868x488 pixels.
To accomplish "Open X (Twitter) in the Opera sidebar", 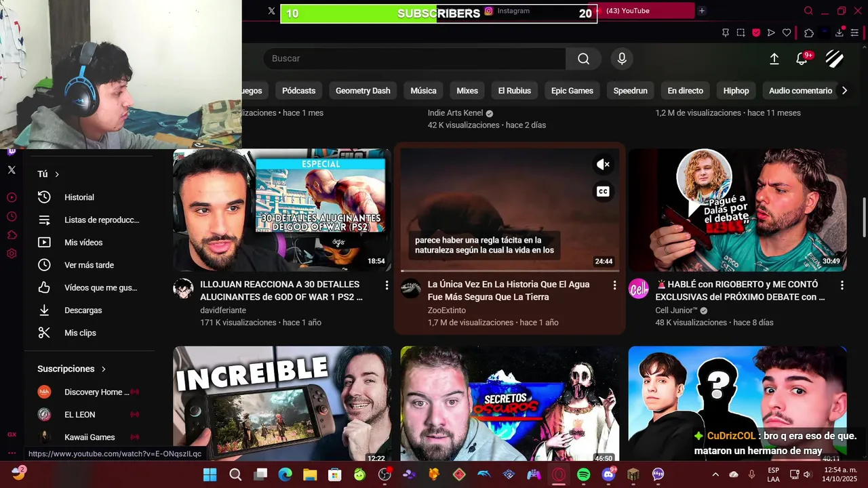I will pyautogui.click(x=12, y=170).
